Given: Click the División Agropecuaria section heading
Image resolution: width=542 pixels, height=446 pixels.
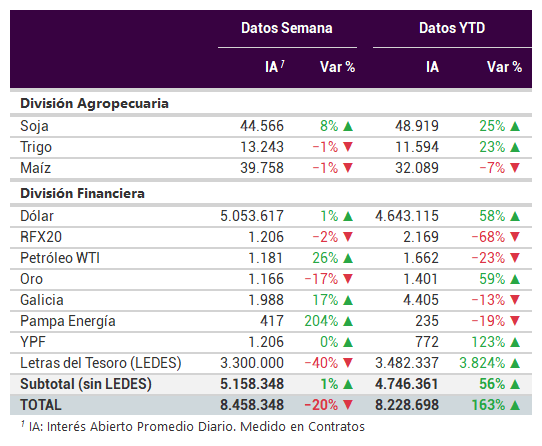Looking at the screenshot, I should (94, 104).
